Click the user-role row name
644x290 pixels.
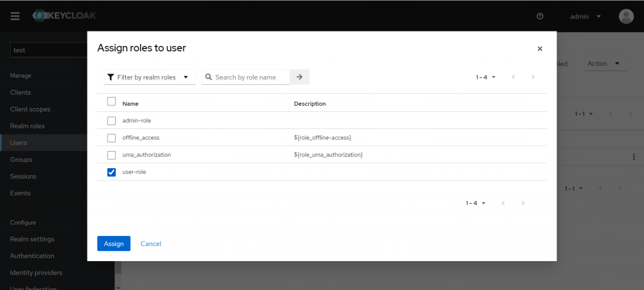coord(135,172)
